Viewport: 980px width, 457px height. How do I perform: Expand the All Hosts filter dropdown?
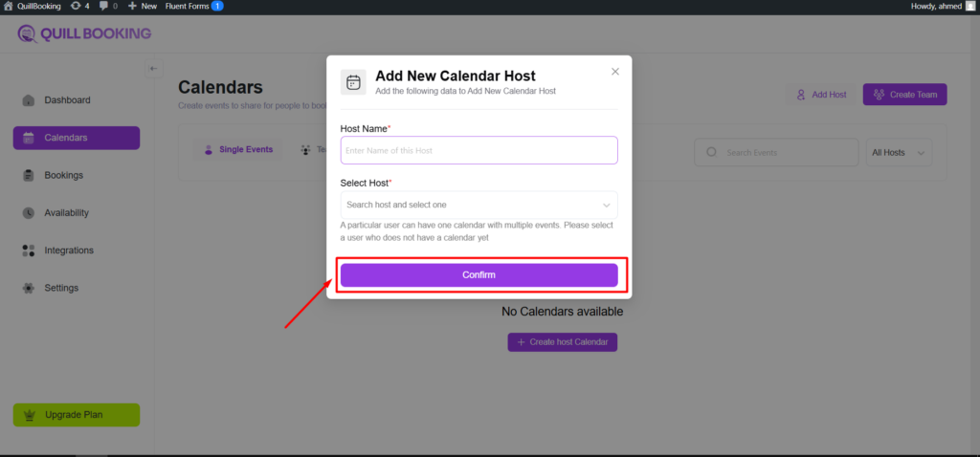[x=898, y=152]
